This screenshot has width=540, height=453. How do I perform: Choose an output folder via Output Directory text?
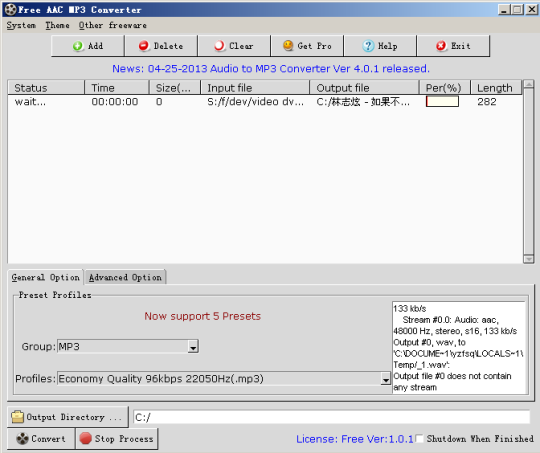coord(74,417)
